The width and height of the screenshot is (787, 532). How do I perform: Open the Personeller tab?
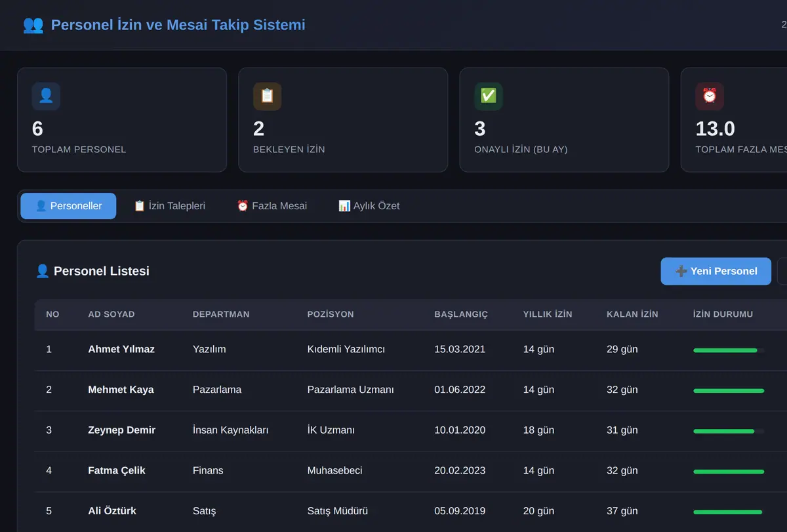pyautogui.click(x=68, y=206)
